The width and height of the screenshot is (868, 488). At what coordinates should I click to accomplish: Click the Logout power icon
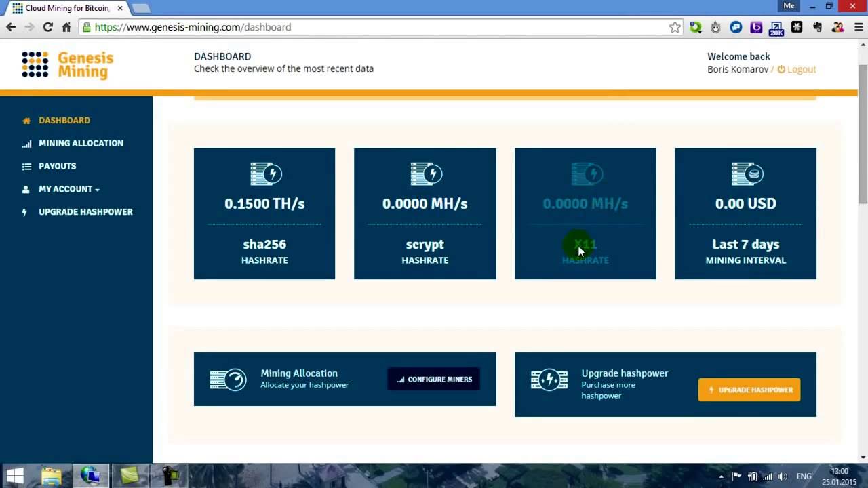pyautogui.click(x=781, y=69)
